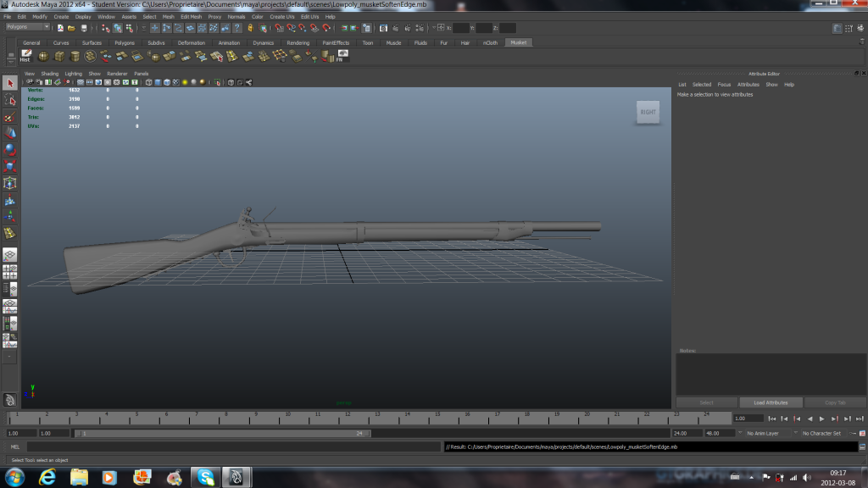The width and height of the screenshot is (868, 488).
Task: Choose the Paint Selection tool
Action: tap(10, 117)
